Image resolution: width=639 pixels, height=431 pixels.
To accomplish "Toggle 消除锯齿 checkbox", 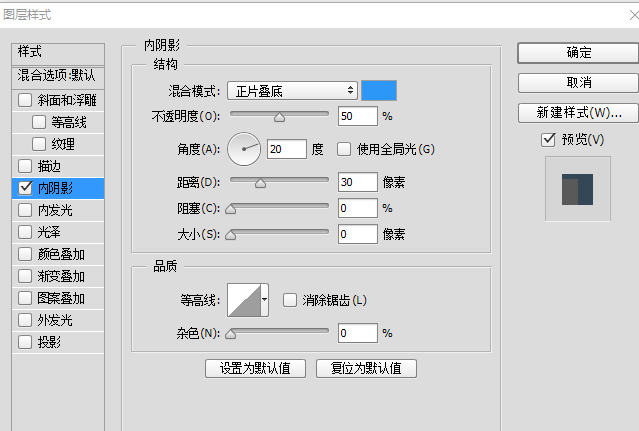I will tap(290, 301).
